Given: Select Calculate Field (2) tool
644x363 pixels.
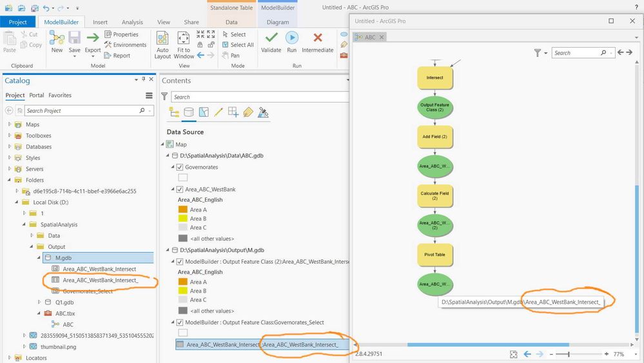Looking at the screenshot, I should [x=435, y=196].
